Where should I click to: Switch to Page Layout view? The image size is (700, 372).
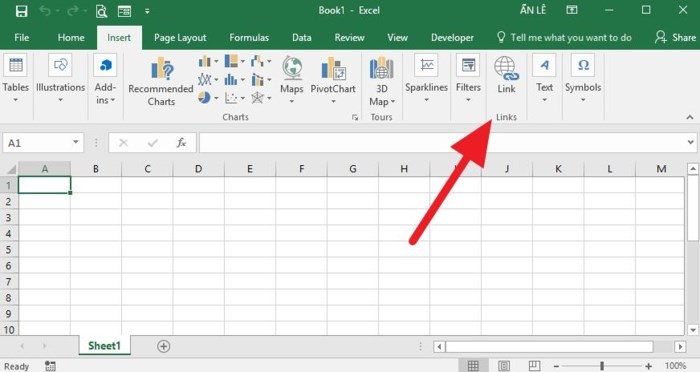coord(504,366)
